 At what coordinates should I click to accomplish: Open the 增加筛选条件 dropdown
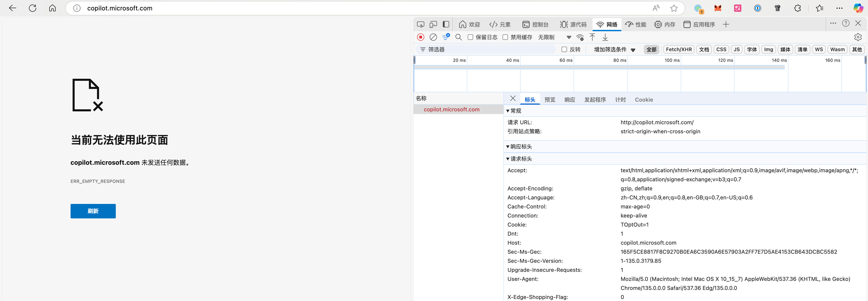click(x=614, y=49)
